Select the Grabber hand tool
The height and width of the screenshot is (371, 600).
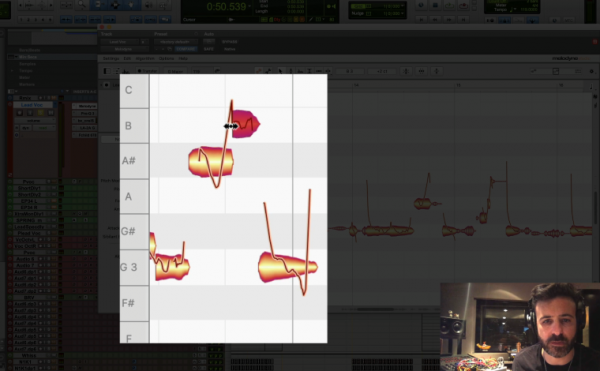click(131, 5)
